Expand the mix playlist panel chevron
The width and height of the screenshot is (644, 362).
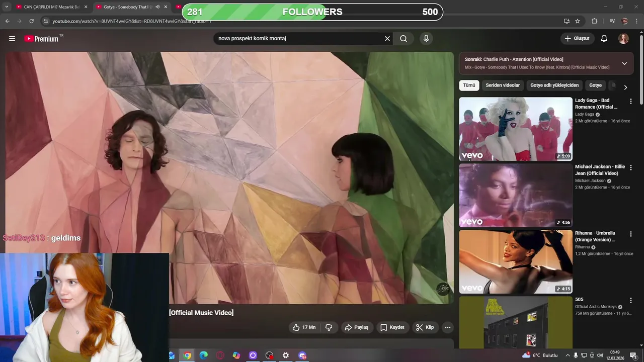click(x=624, y=63)
